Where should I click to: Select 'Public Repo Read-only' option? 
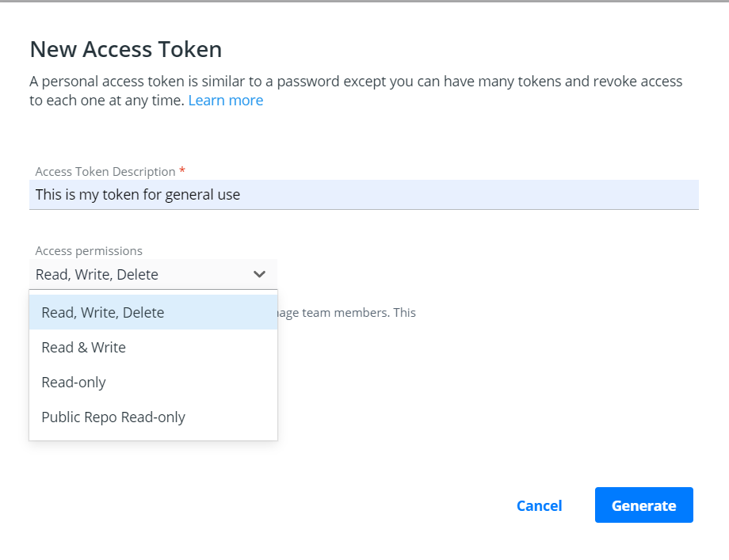coord(113,417)
